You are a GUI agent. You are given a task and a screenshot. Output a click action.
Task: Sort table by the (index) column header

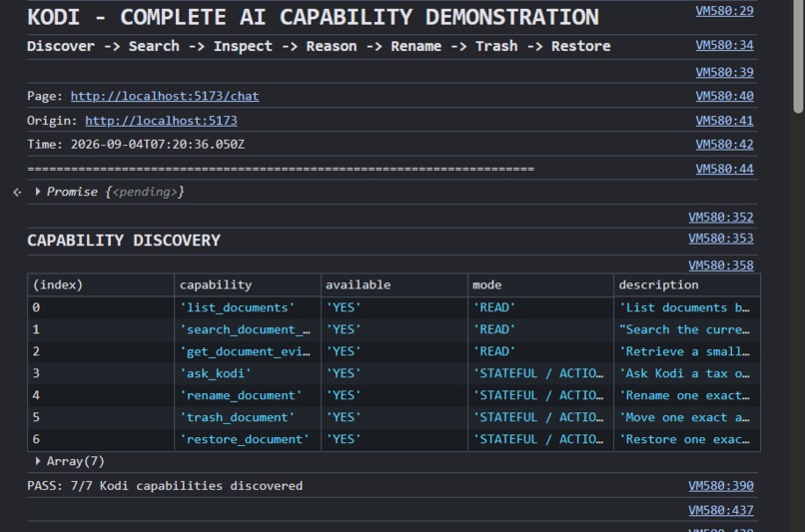101,284
